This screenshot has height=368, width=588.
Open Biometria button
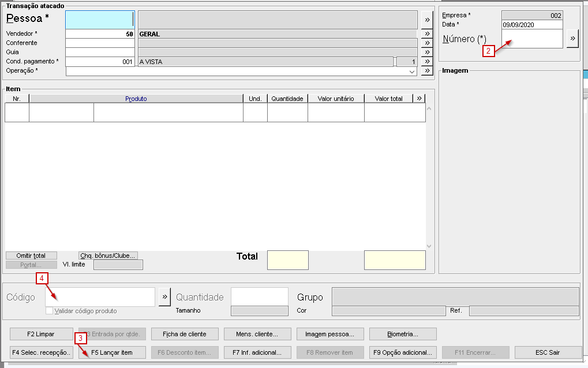click(x=403, y=334)
